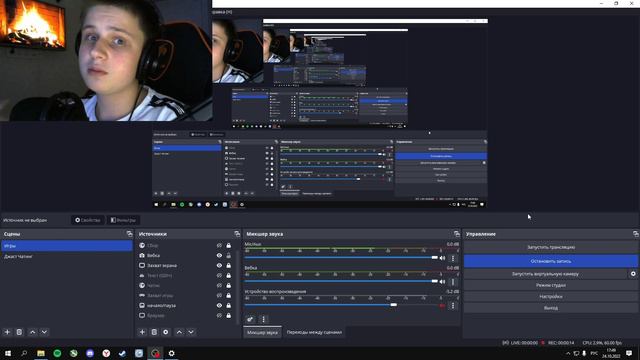Undock the Источники panel via float icon
The height and width of the screenshot is (360, 640).
coord(237,234)
